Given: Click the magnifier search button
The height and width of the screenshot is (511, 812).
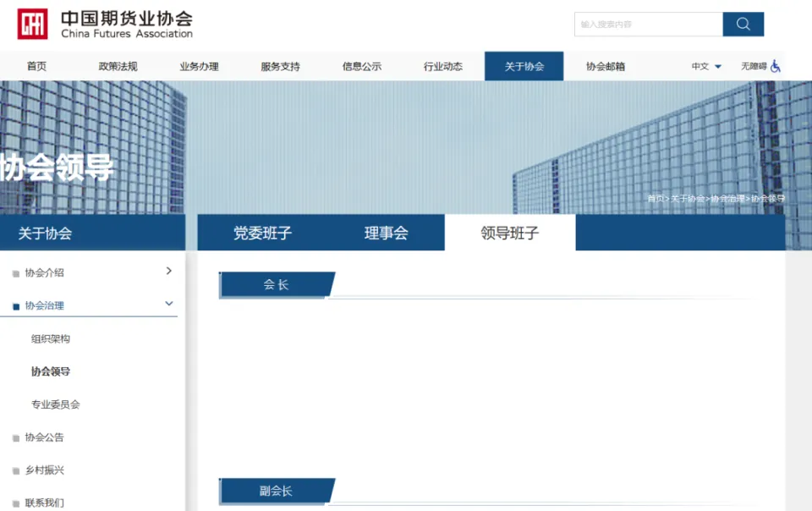Looking at the screenshot, I should (x=743, y=25).
